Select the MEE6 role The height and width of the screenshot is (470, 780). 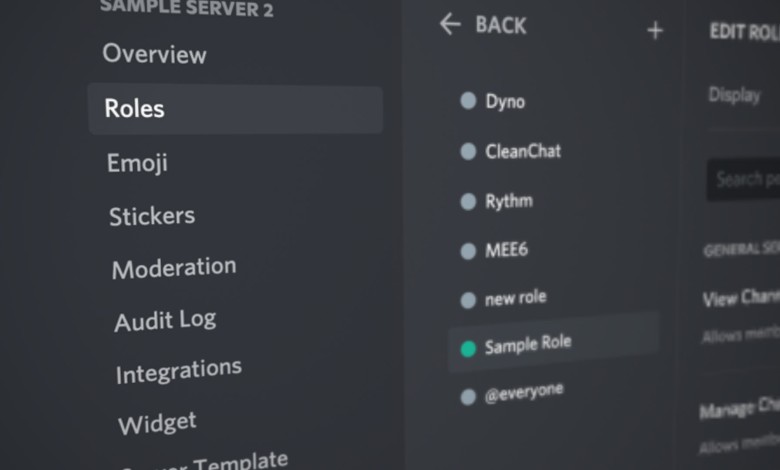click(x=506, y=250)
